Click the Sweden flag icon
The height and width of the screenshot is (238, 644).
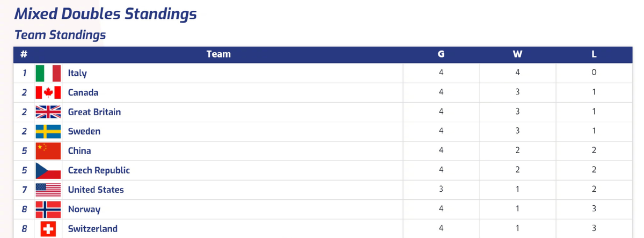click(48, 131)
